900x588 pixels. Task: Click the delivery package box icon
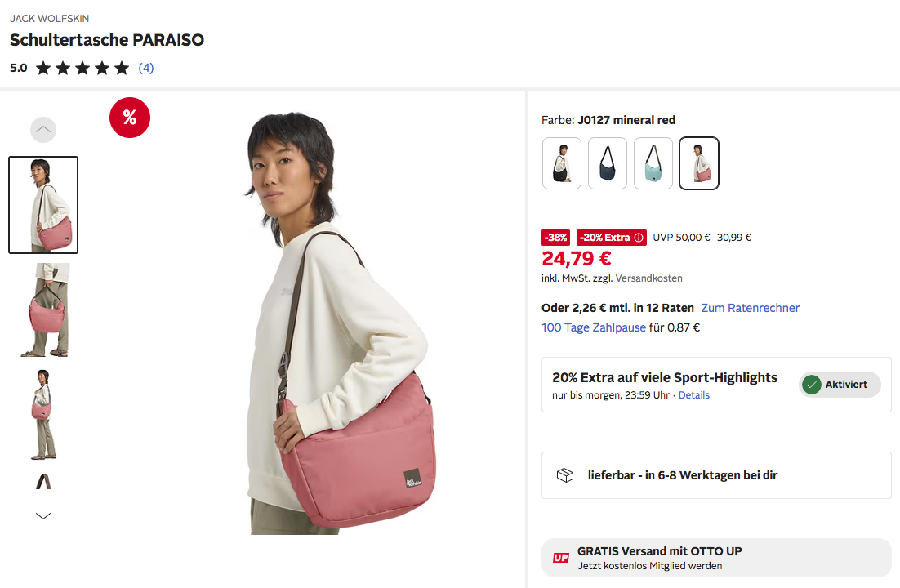tap(564, 475)
